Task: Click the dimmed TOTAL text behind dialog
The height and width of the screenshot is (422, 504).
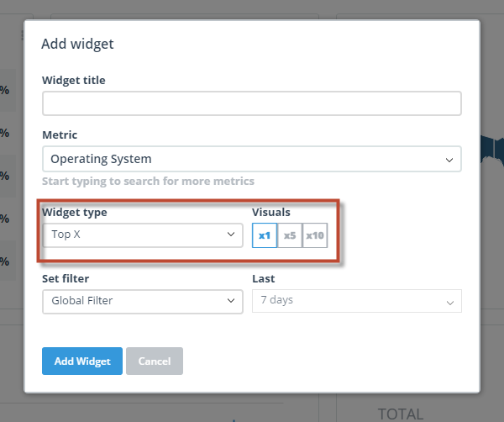Action: coord(401,414)
